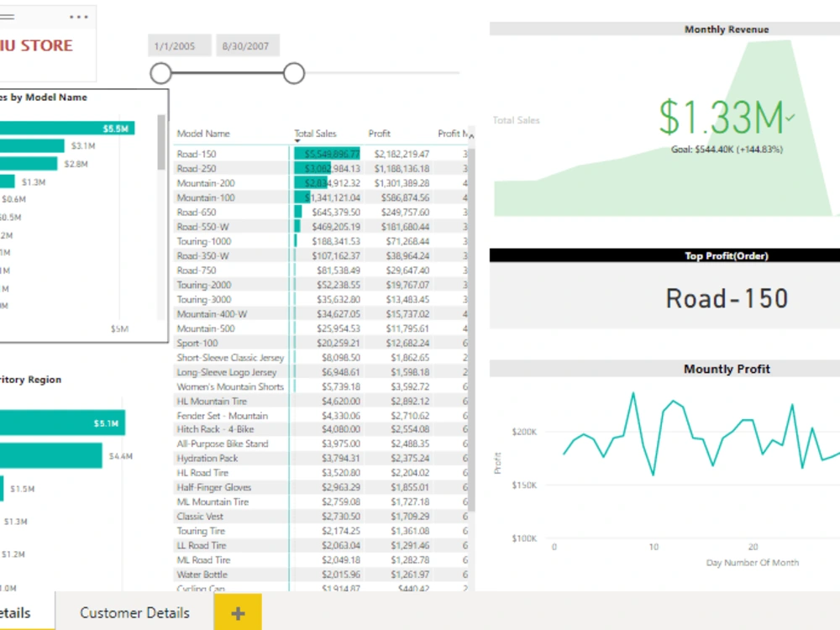
Task: Click the Road-150 text in Top Profit card
Action: pos(726,297)
